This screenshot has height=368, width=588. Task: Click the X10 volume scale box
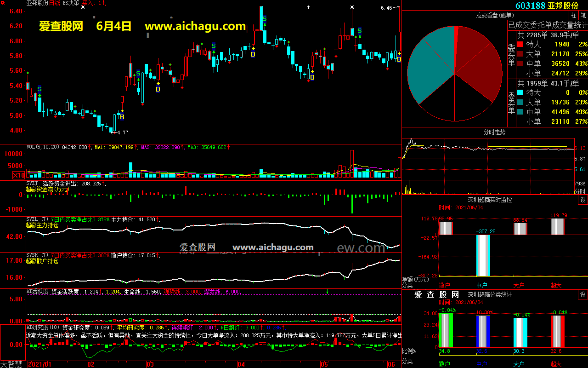point(19,175)
